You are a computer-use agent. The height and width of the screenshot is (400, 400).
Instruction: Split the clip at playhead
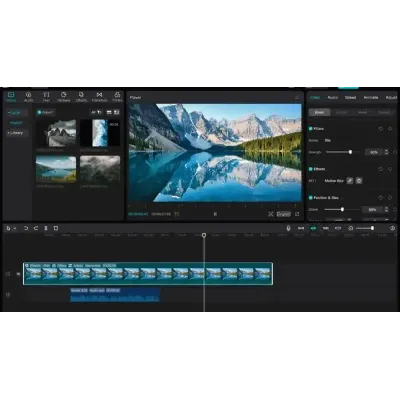click(46, 228)
